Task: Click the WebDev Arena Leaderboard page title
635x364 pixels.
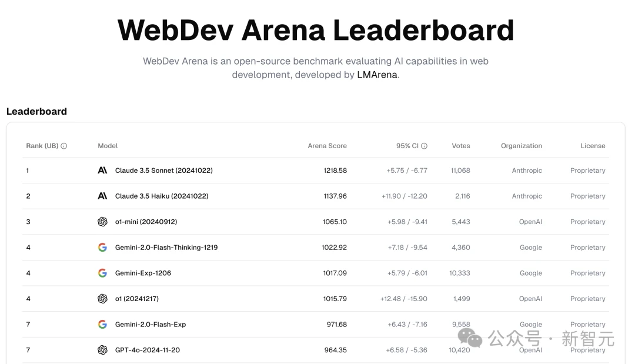Action: click(316, 30)
